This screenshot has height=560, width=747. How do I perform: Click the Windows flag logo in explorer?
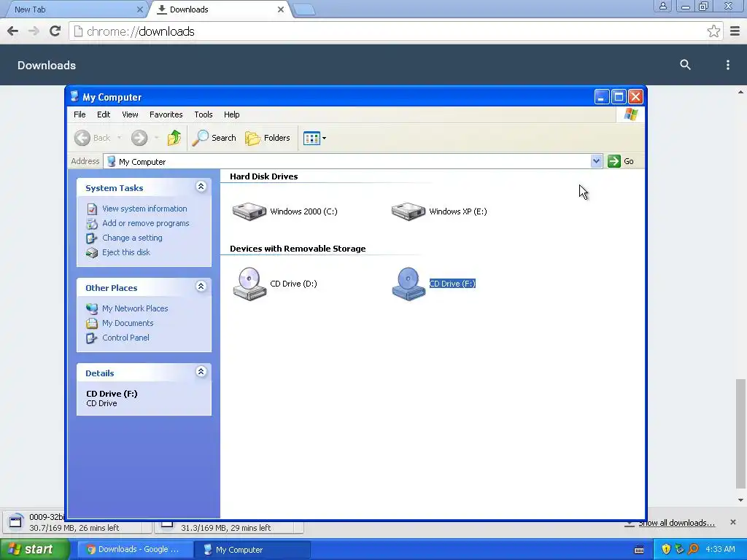coord(631,114)
